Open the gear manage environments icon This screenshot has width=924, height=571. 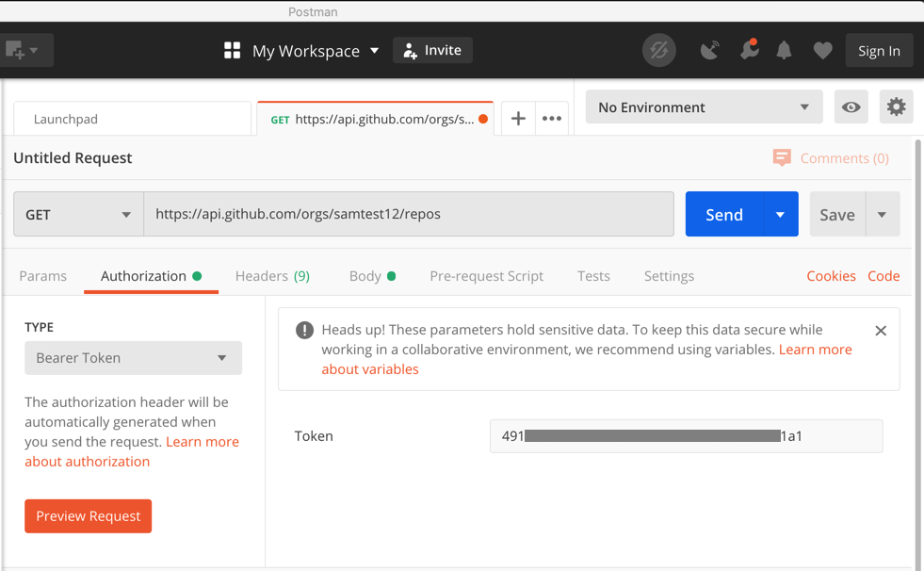(x=896, y=107)
